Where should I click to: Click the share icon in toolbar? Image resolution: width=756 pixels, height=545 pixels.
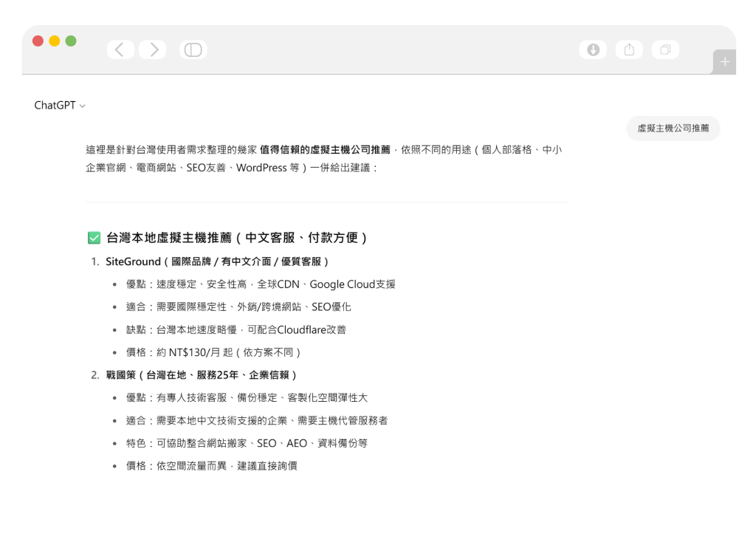point(629,49)
